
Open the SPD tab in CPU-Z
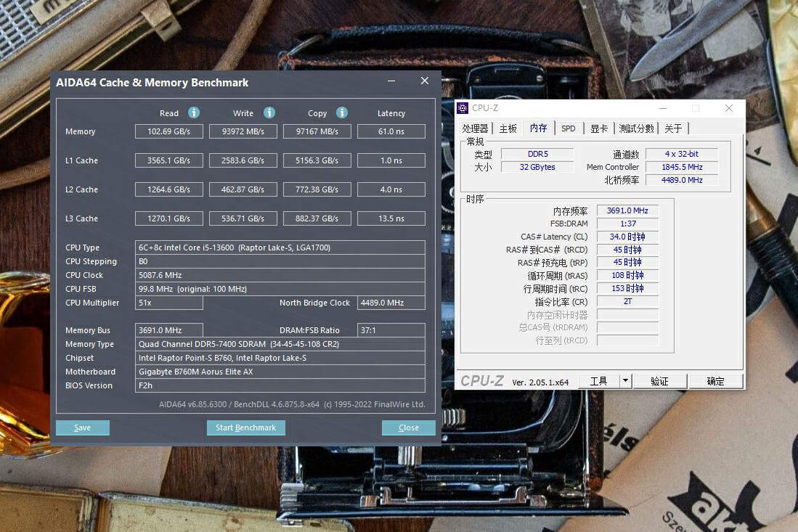click(569, 128)
